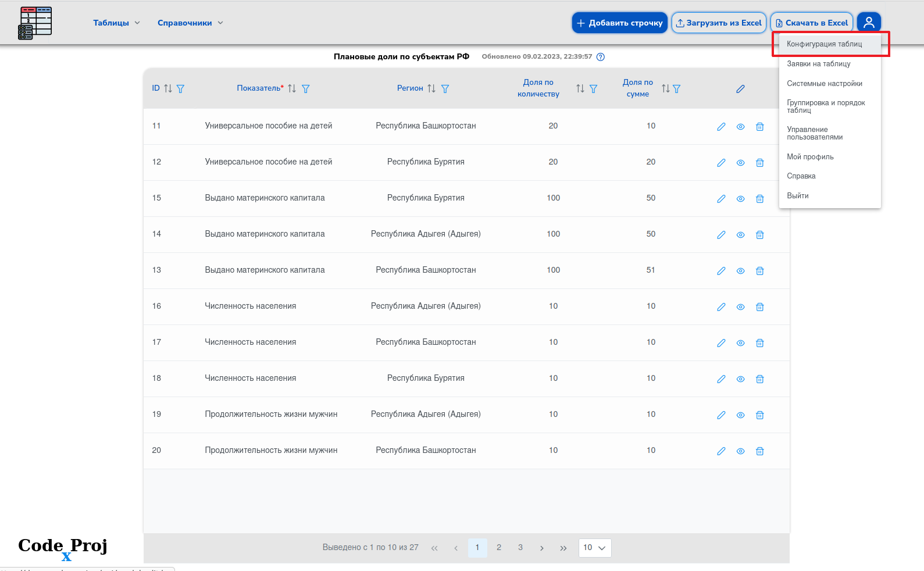The image size is (924, 571).
Task: Sort by the ID column
Action: (168, 88)
